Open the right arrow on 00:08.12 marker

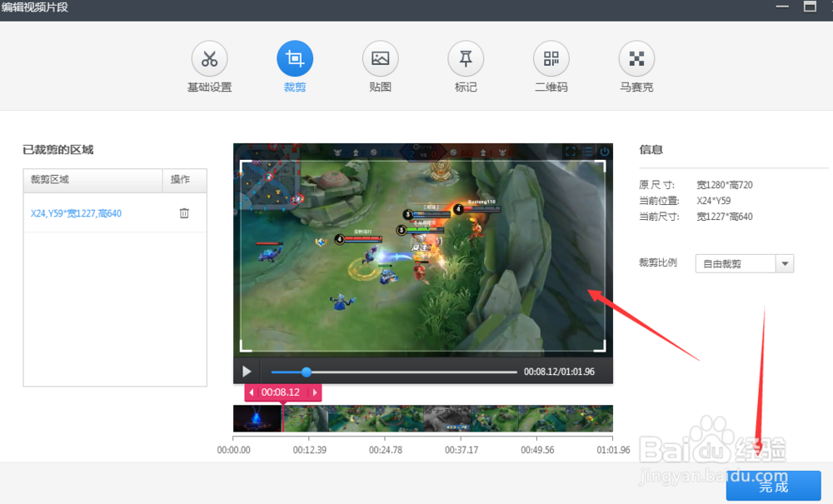point(315,392)
